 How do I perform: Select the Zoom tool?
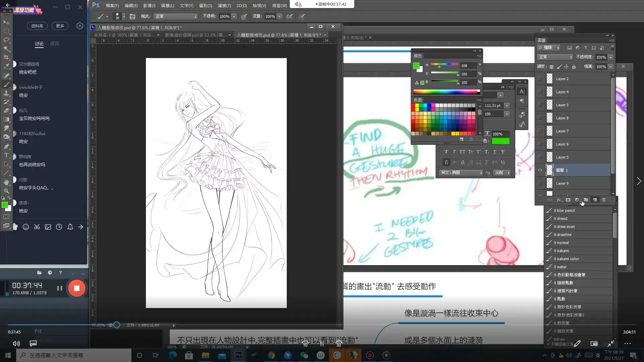click(6, 191)
